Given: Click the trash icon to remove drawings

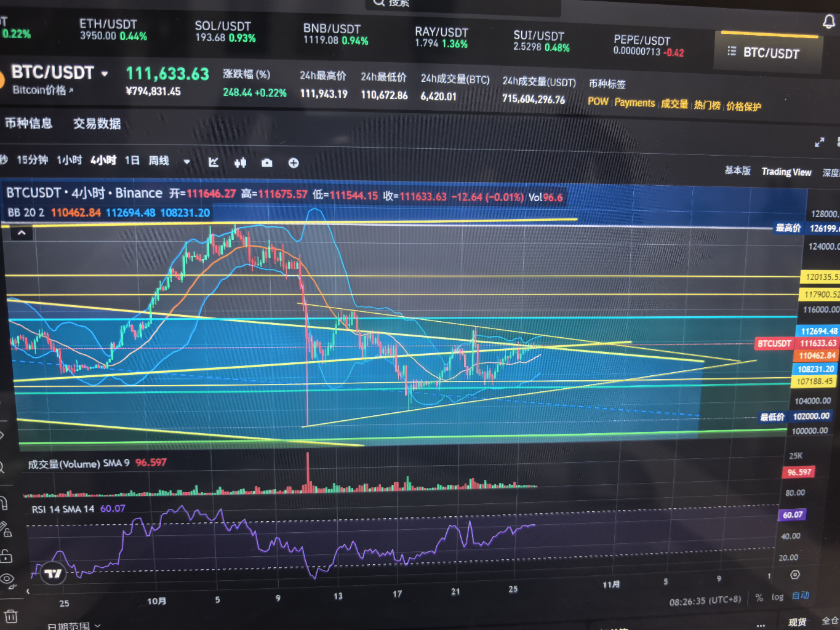Looking at the screenshot, I should [10, 616].
